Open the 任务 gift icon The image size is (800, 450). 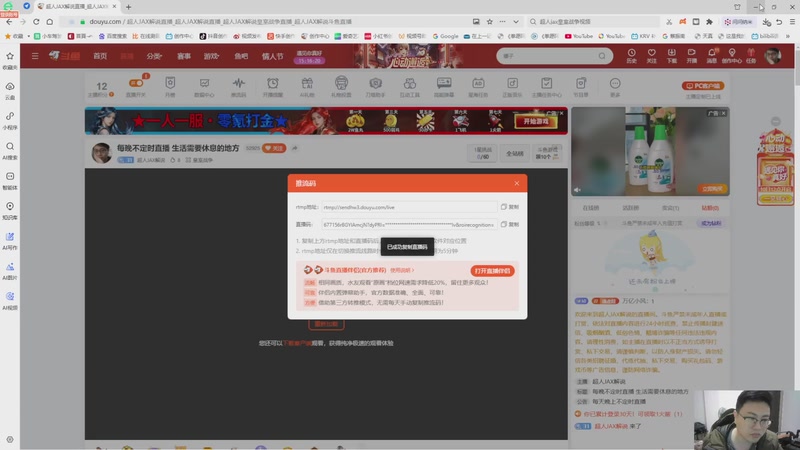pyautogui.click(x=751, y=56)
